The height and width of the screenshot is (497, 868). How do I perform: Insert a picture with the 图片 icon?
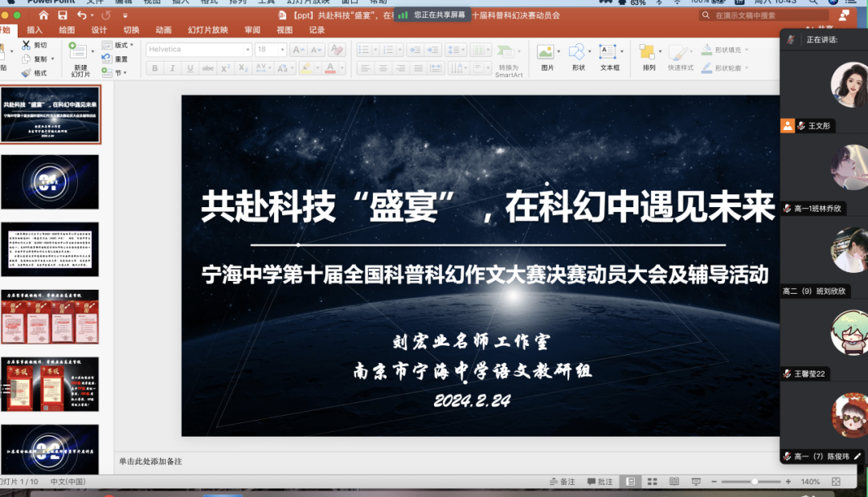point(545,52)
